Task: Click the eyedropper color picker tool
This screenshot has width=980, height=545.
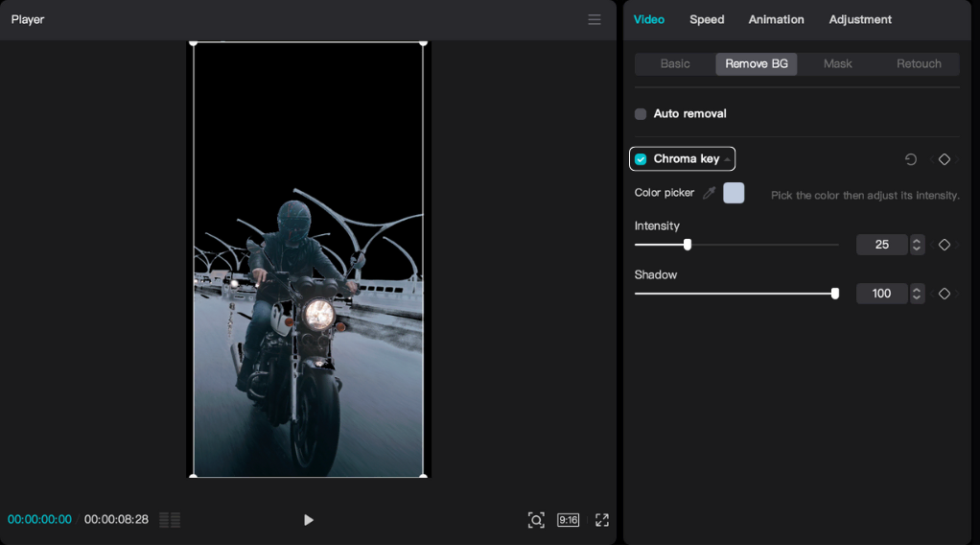Action: (710, 193)
